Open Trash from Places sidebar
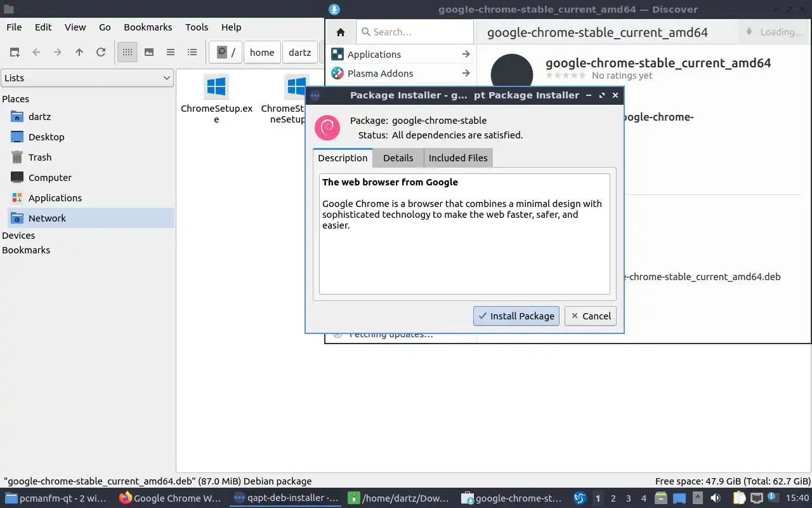Viewport: 812px width, 508px height. tap(91, 157)
